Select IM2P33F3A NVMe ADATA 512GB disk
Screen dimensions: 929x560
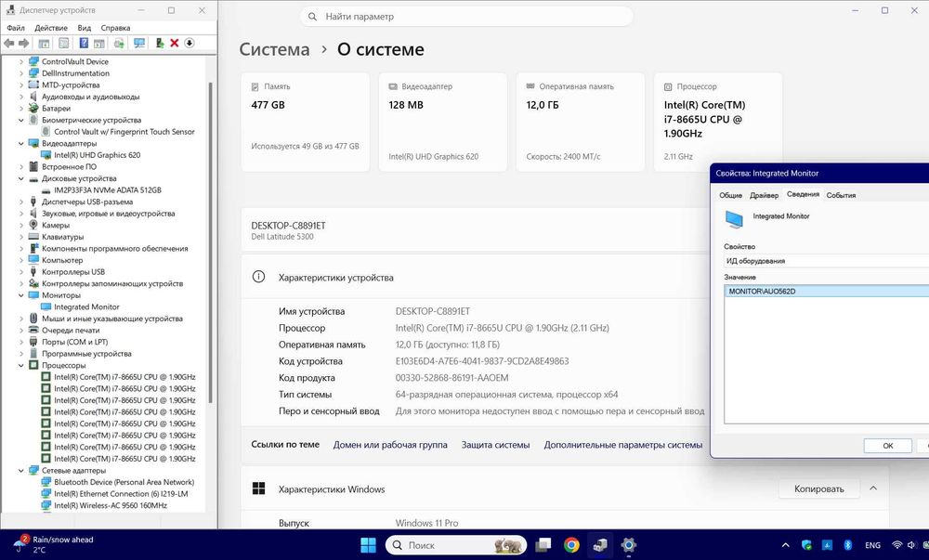(x=107, y=190)
